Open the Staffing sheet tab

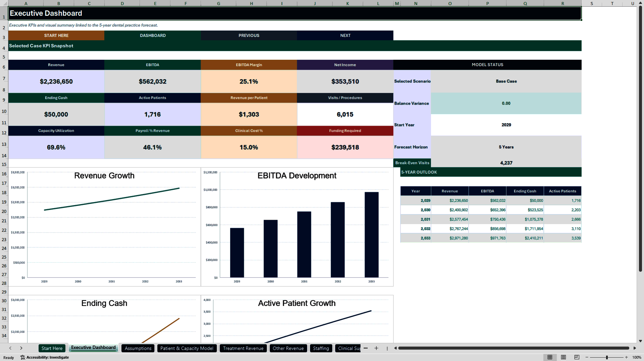[321, 348]
